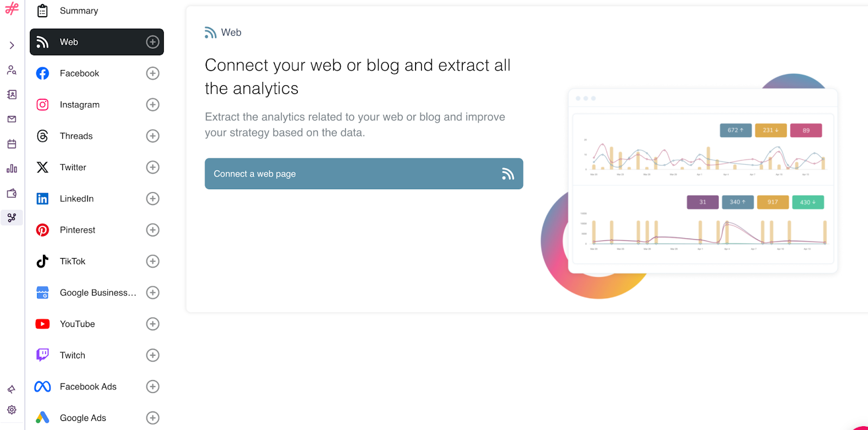This screenshot has width=868, height=430.
Task: Click the Connect a web page button
Action: tap(364, 174)
